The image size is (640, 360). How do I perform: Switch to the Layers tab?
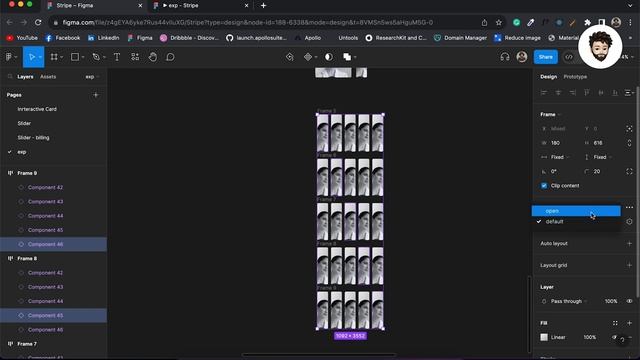tap(25, 77)
